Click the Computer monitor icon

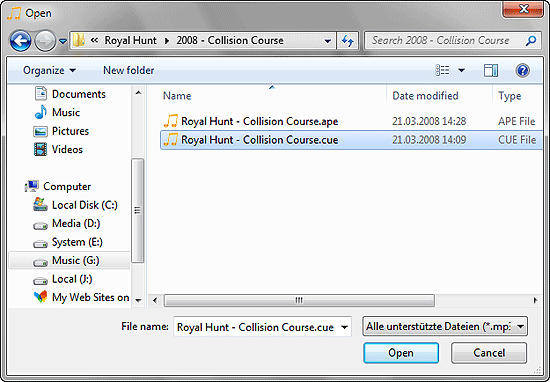(x=32, y=186)
